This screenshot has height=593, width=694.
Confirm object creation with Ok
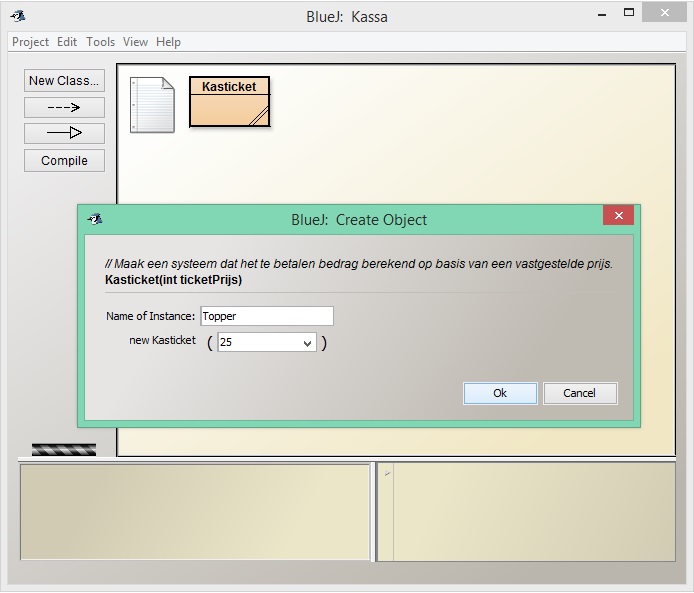500,393
